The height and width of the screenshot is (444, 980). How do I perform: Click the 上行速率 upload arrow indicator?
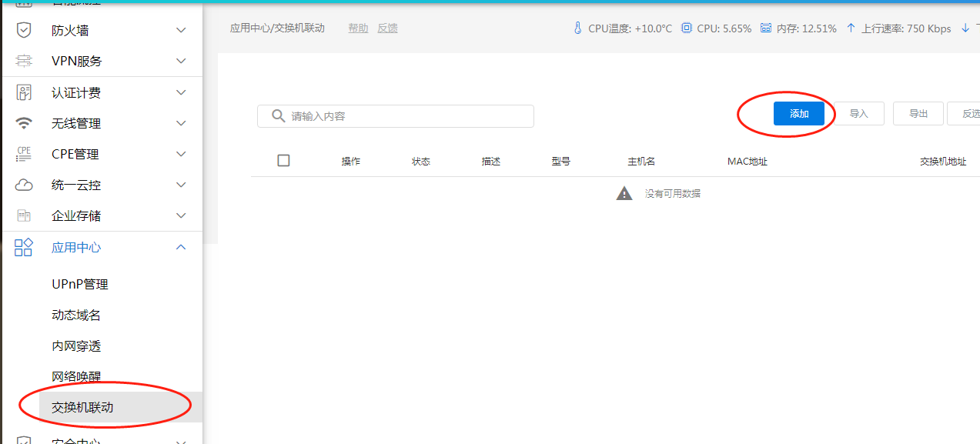pos(850,28)
